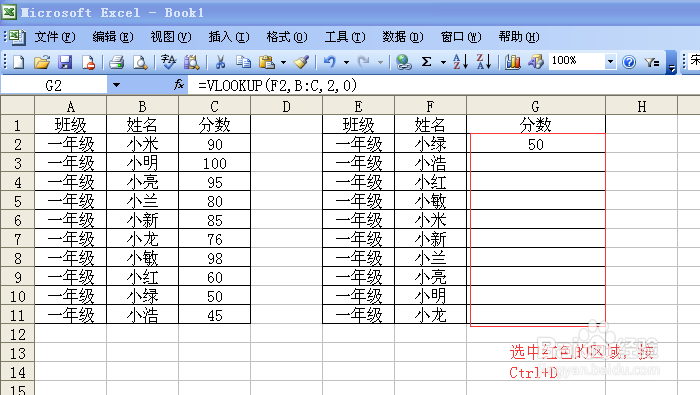This screenshot has height=395, width=700.
Task: Click the G2 Name Box field
Action: [x=54, y=85]
